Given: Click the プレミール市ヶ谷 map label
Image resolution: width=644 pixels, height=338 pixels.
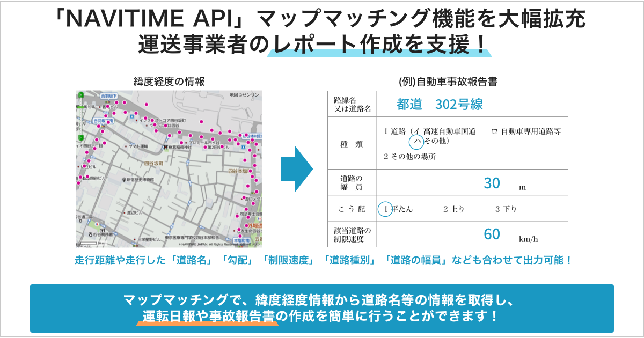Looking at the screenshot, I should tap(204, 142).
